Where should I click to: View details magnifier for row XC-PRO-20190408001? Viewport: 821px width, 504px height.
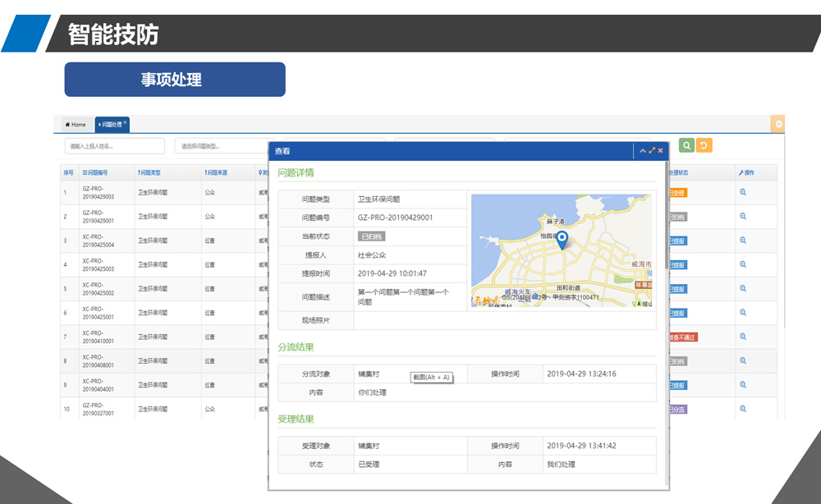743,360
